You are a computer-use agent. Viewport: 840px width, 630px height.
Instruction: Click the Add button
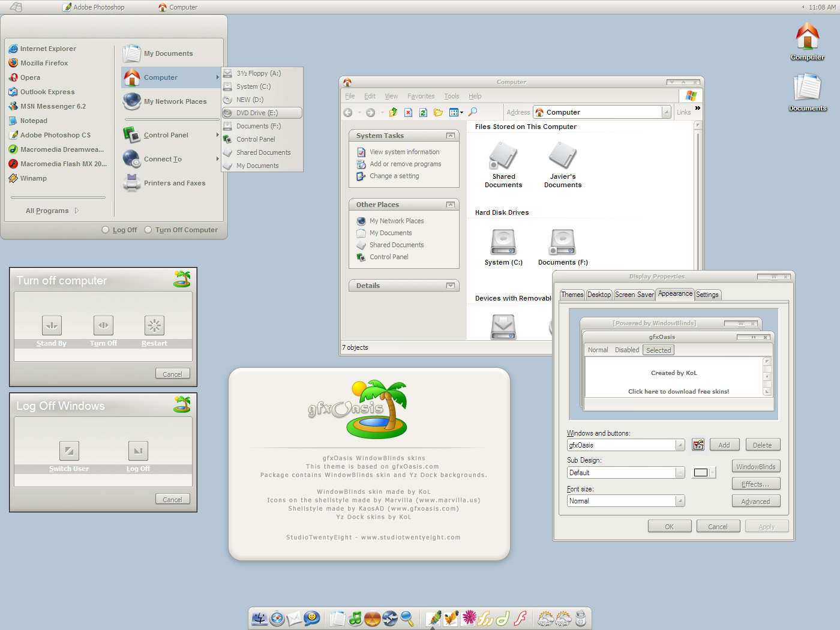pyautogui.click(x=724, y=445)
